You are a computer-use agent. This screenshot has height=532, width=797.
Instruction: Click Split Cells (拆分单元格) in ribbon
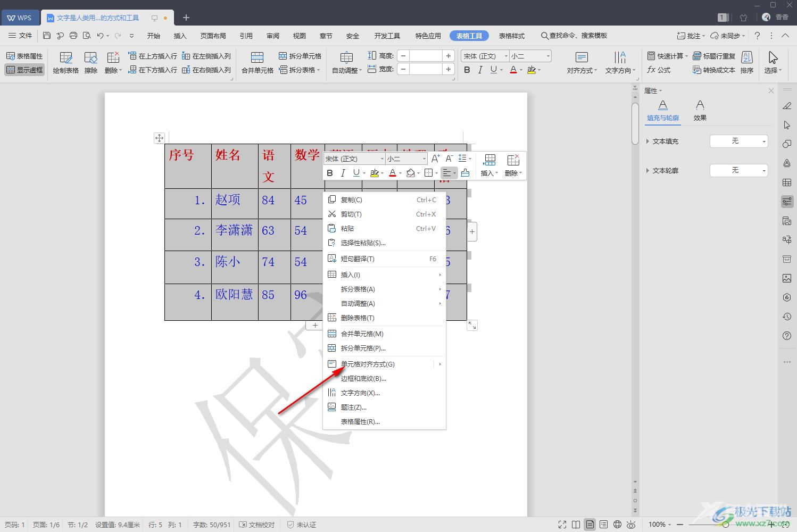click(x=300, y=56)
